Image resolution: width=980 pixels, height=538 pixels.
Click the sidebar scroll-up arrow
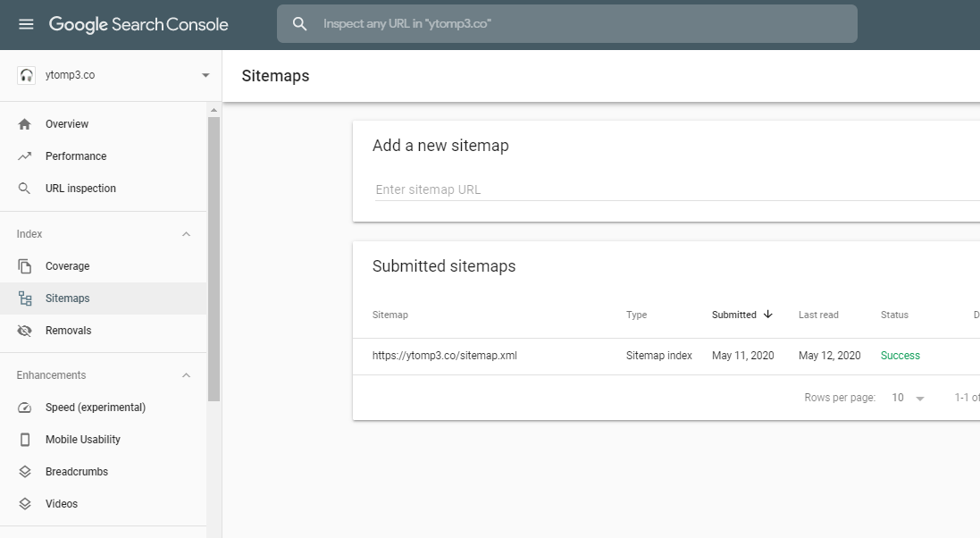point(214,110)
